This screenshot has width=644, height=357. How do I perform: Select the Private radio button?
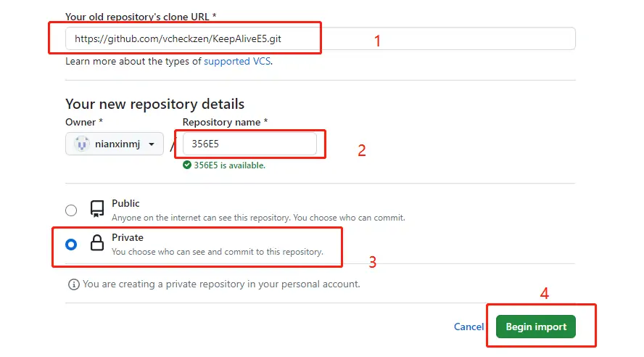(71, 245)
